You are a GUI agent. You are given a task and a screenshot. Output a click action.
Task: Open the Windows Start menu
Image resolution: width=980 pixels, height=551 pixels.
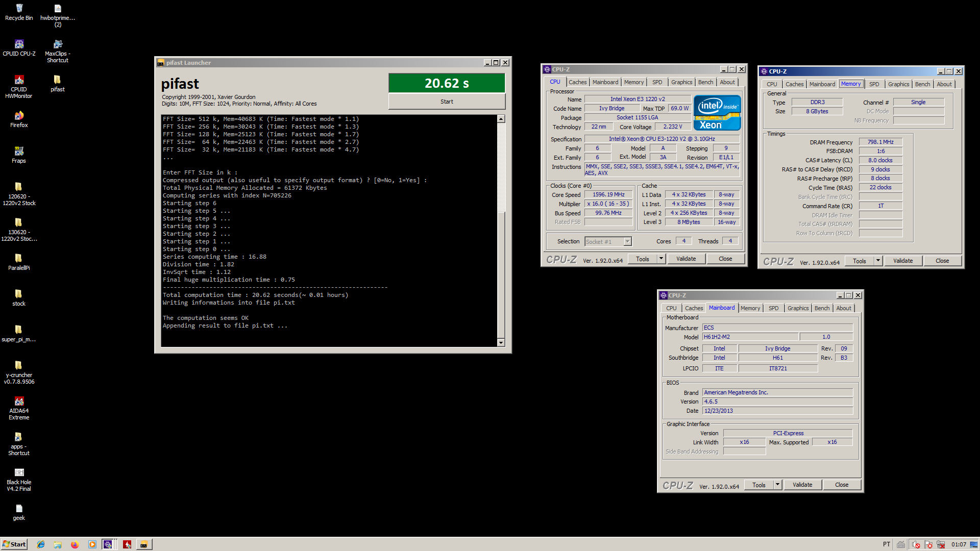click(x=14, y=544)
